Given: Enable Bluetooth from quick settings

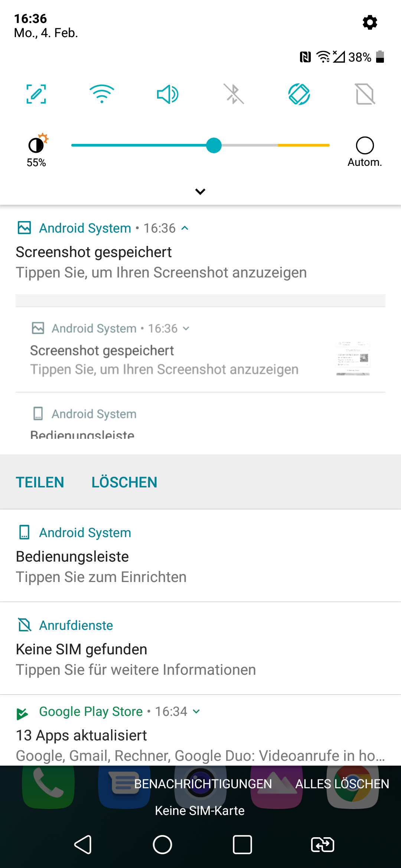Looking at the screenshot, I should [x=234, y=94].
